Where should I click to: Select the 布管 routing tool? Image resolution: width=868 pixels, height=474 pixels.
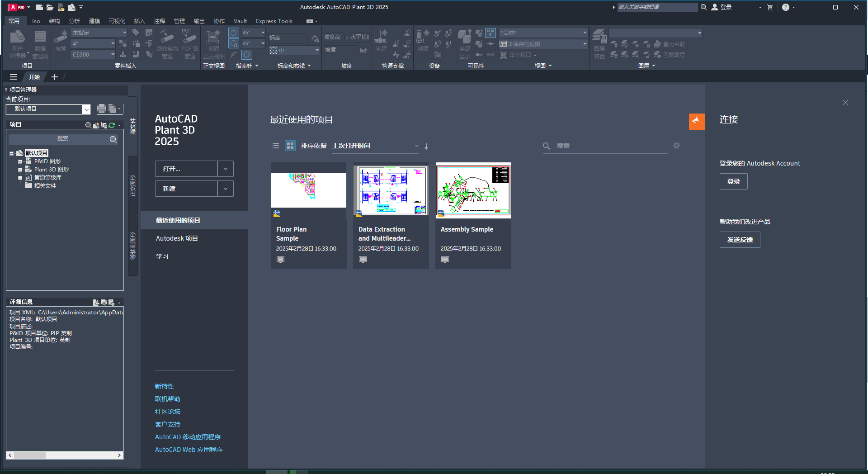[x=61, y=41]
